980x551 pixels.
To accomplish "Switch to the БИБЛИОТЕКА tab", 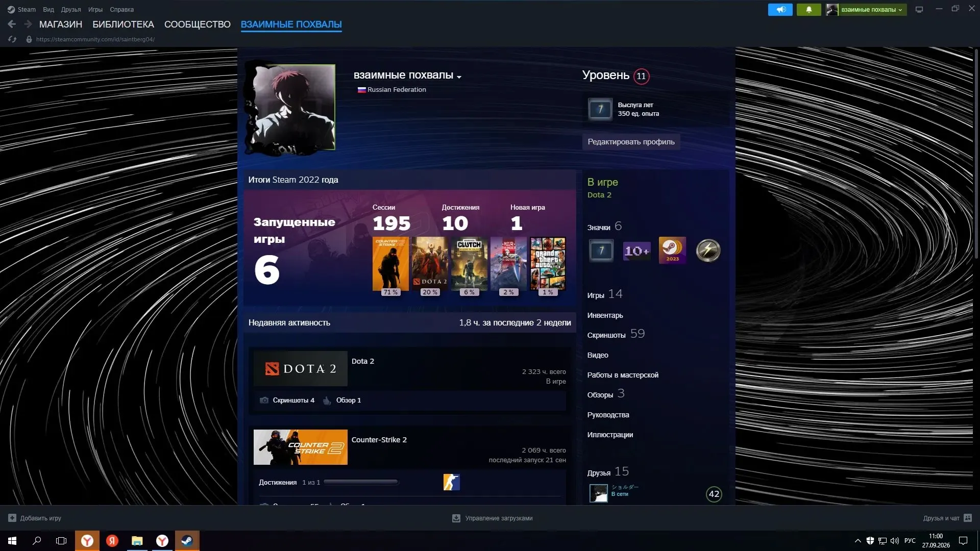I will [x=123, y=24].
